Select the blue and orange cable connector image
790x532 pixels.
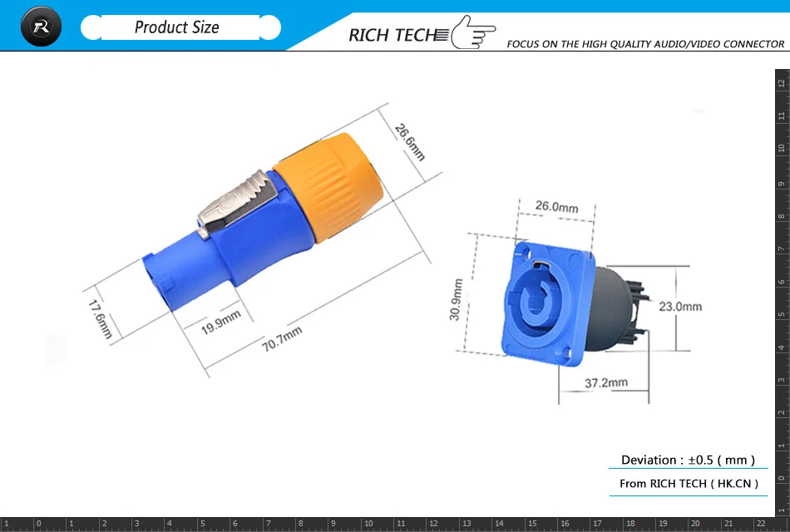coord(263,222)
